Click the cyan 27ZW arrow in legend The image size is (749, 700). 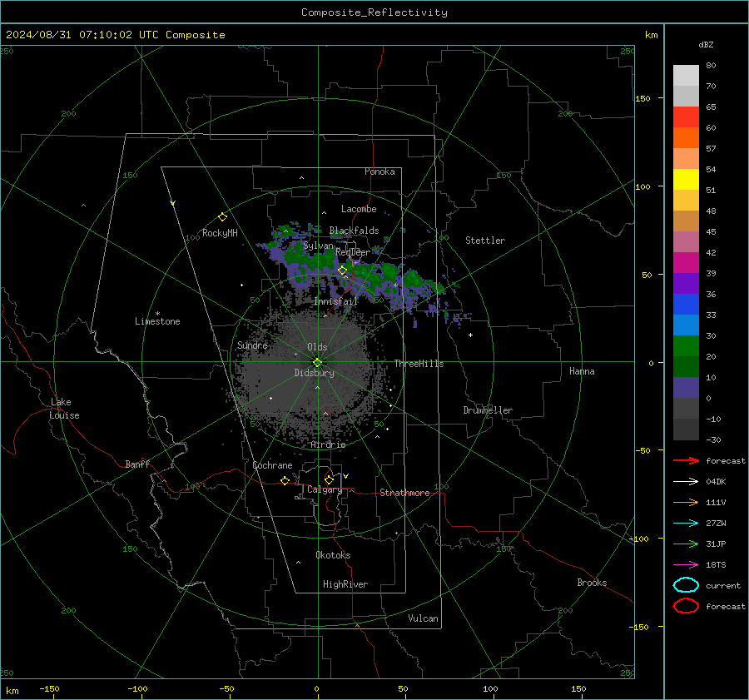686,524
